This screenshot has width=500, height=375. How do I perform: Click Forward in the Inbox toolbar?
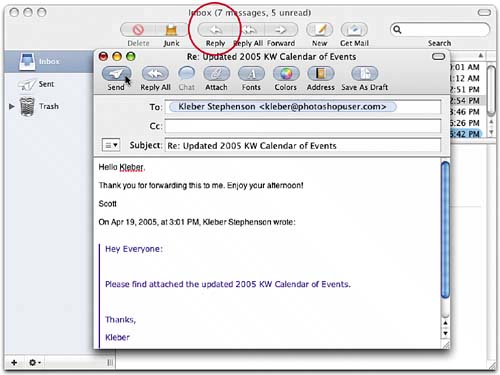click(281, 30)
